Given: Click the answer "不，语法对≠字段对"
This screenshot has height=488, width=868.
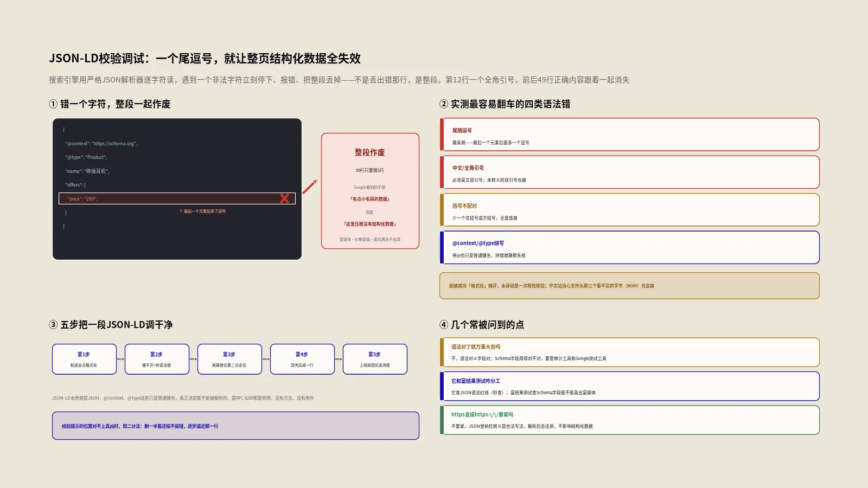Looking at the screenshot, I should coord(529,358).
